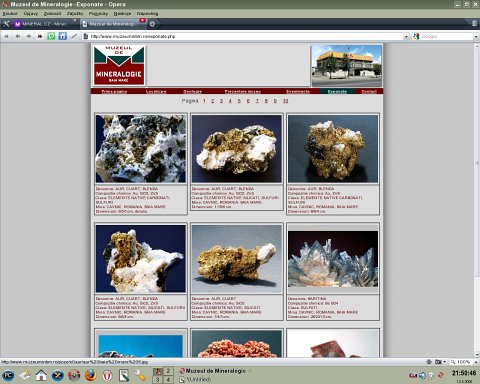Open the Opera panels wrench icon

[6, 24]
